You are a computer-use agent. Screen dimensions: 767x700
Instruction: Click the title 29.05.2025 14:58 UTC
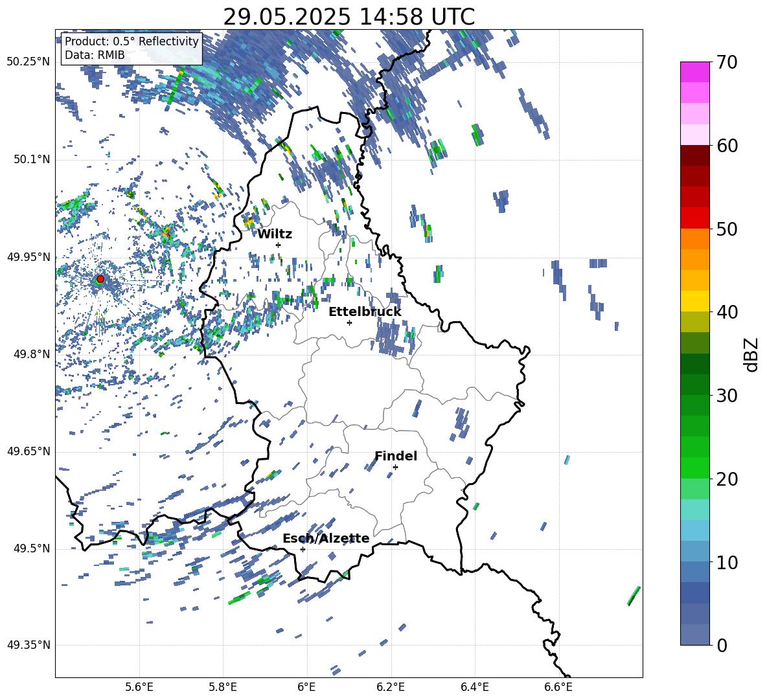click(349, 17)
